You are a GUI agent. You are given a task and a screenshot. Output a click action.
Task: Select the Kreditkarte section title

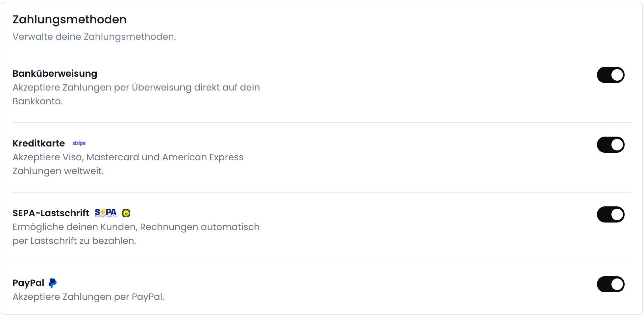pos(38,143)
